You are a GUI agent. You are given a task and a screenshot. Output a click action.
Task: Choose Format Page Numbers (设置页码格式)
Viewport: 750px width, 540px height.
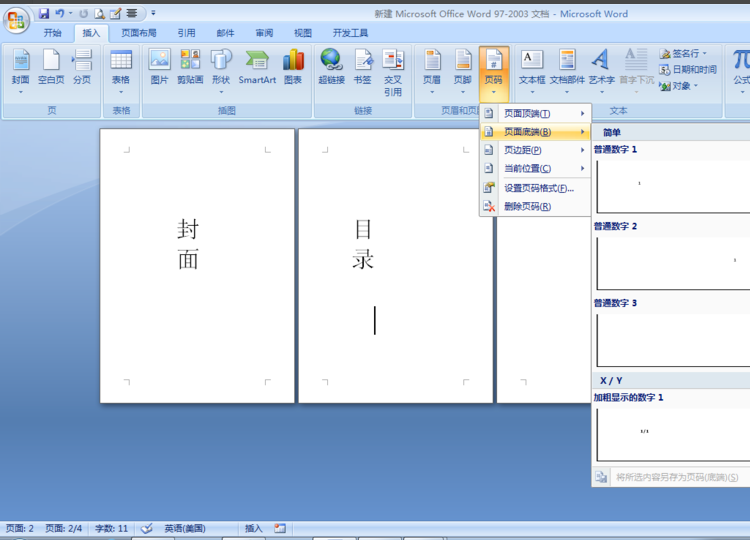[x=535, y=188]
